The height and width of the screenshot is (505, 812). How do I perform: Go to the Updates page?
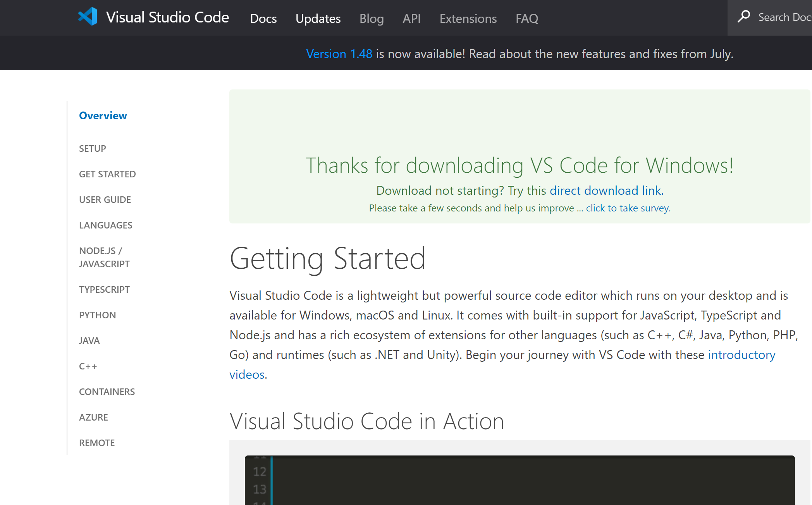pyautogui.click(x=318, y=18)
